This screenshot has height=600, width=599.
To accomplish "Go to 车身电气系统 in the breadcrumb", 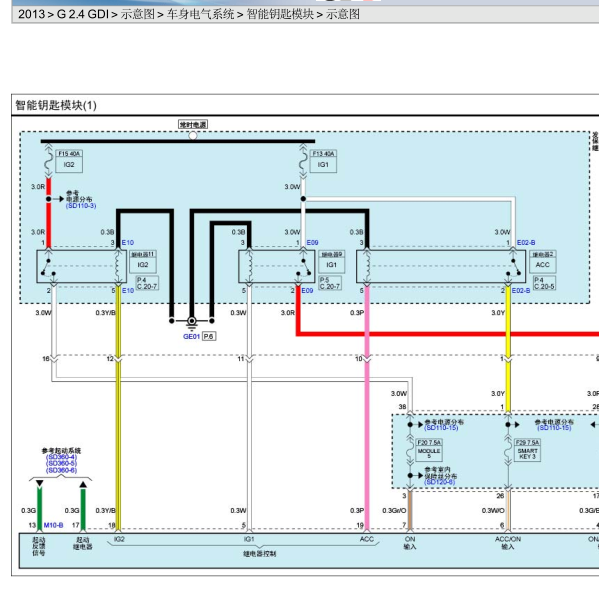I will 200,15.
